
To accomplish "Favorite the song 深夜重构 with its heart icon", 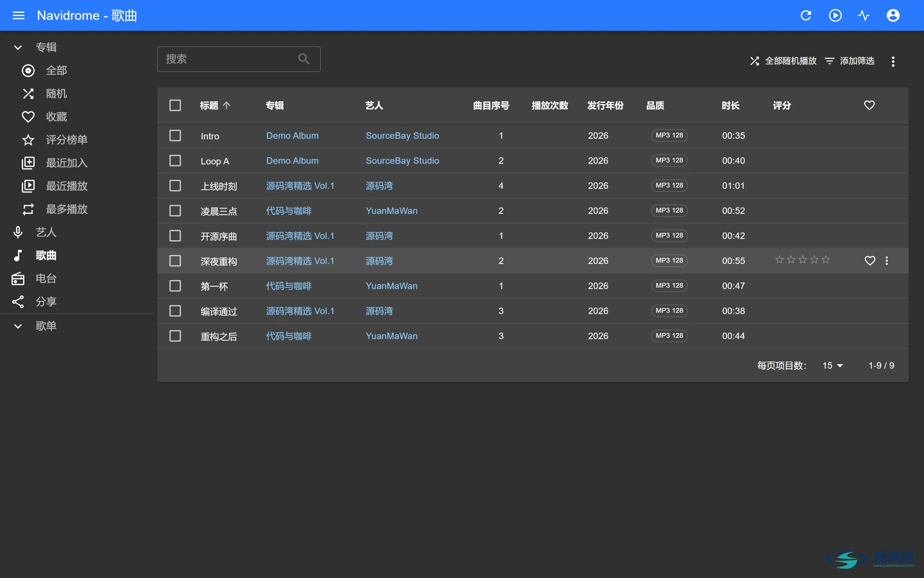I will (x=870, y=261).
